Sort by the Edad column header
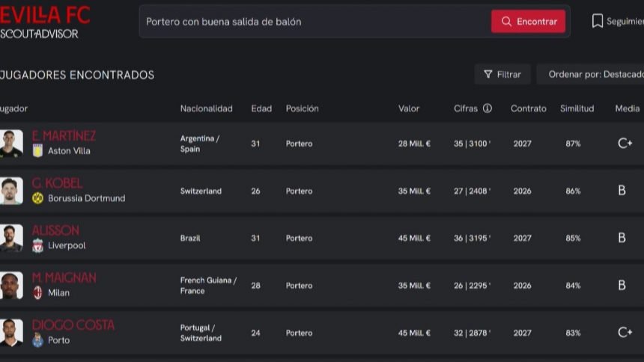644x362 pixels. click(x=261, y=108)
